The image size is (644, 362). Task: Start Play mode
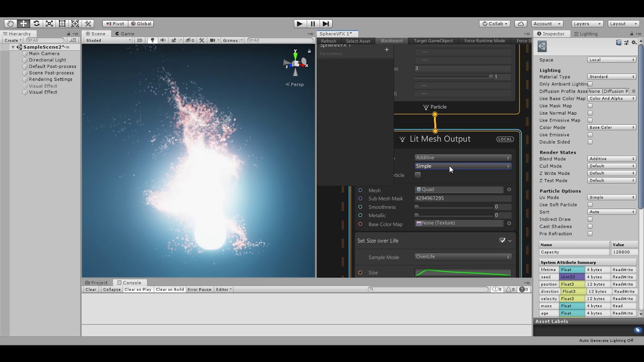tap(300, 24)
